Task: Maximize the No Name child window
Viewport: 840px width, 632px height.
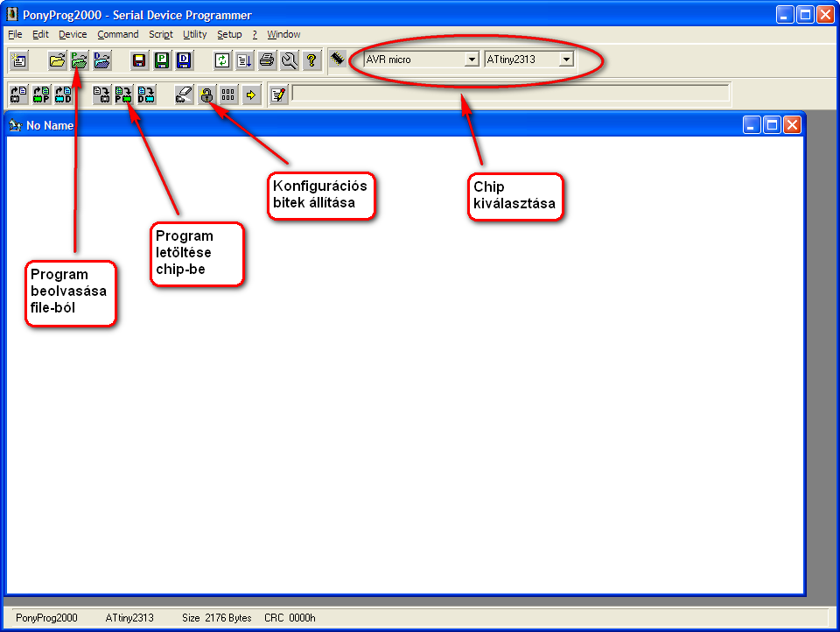Action: point(772,125)
